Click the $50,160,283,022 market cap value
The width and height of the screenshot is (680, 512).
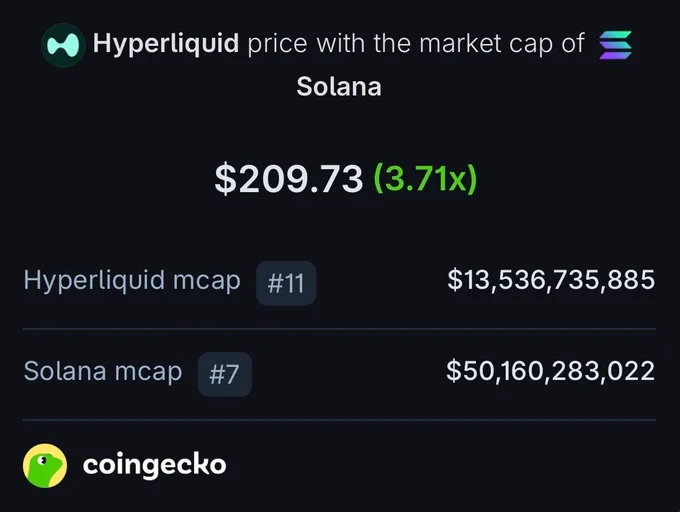(551, 371)
